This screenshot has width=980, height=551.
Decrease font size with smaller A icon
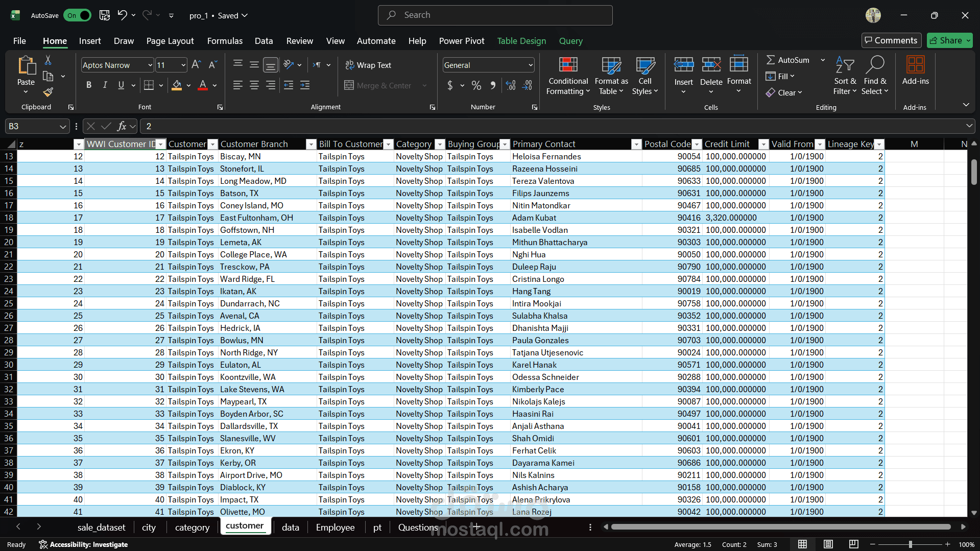(213, 65)
